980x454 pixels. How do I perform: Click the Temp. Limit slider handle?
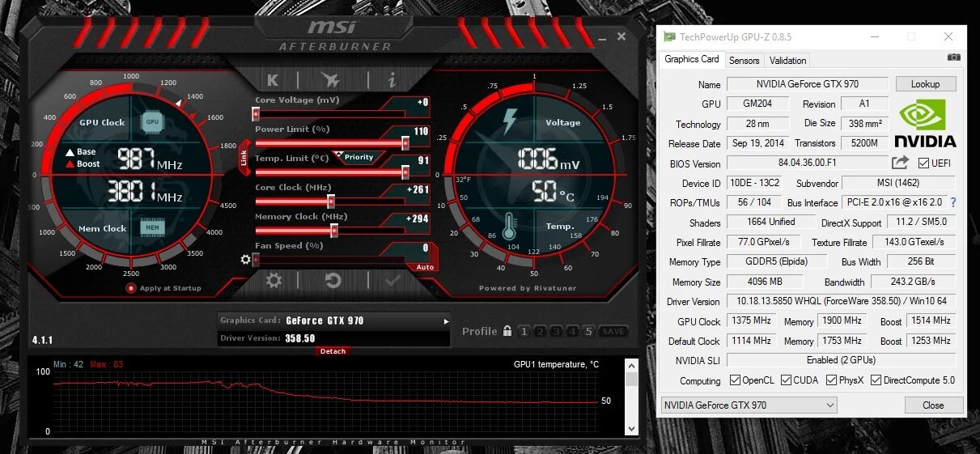(x=405, y=172)
